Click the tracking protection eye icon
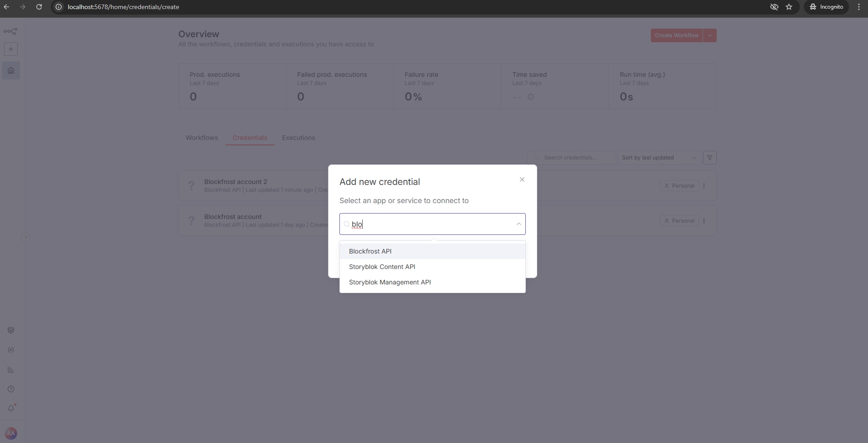Image resolution: width=868 pixels, height=443 pixels. coord(774,7)
